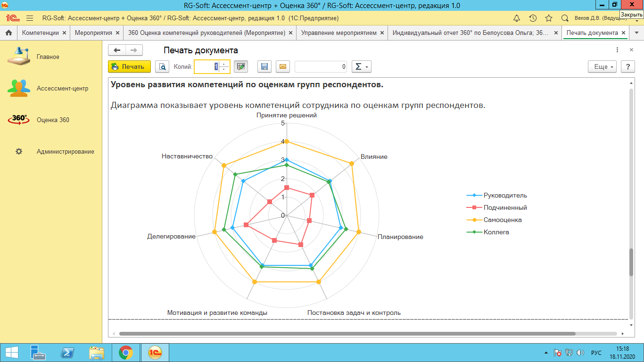Increase copies count with up arrow
Viewport: 644px width, 362px height.
[x=224, y=64]
